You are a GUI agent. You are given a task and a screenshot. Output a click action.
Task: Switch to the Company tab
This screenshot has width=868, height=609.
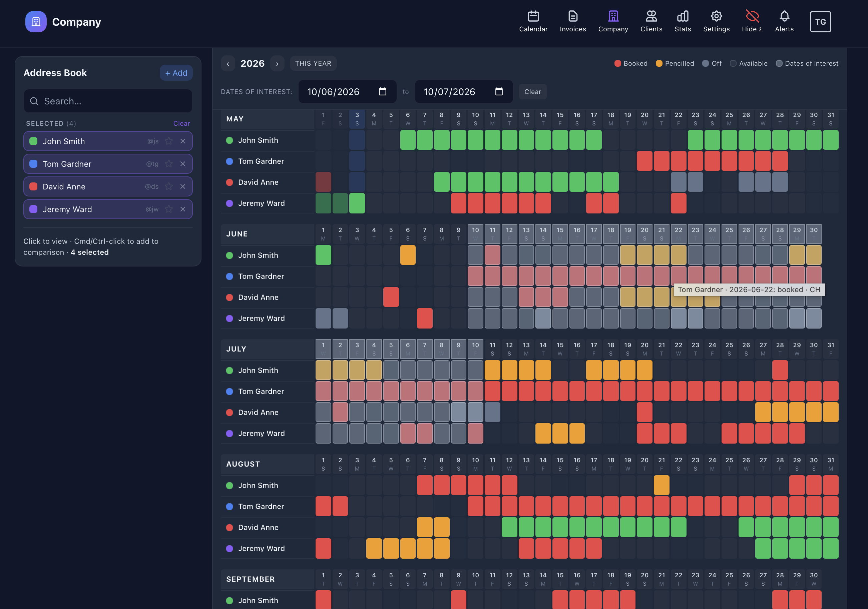point(613,22)
